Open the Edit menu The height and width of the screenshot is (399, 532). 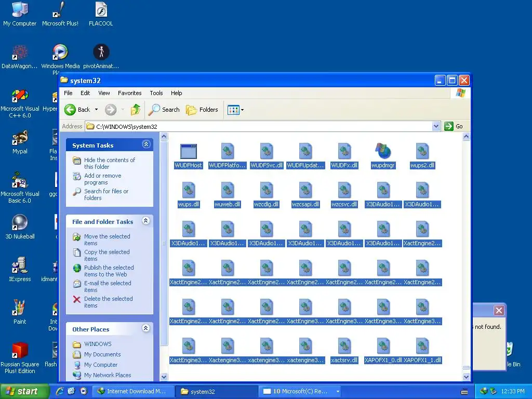pyautogui.click(x=85, y=93)
